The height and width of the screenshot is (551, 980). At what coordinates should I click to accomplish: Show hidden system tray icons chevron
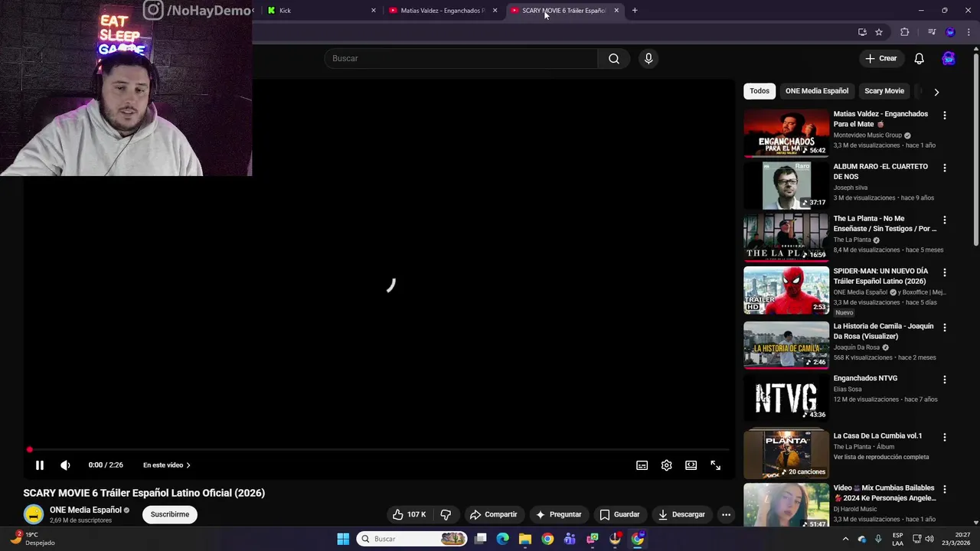(846, 539)
